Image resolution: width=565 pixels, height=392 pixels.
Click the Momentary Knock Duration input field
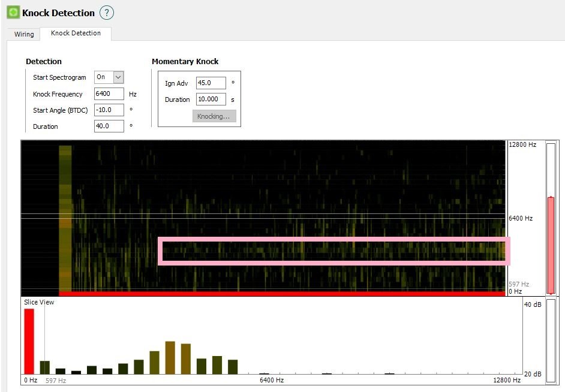coord(211,99)
